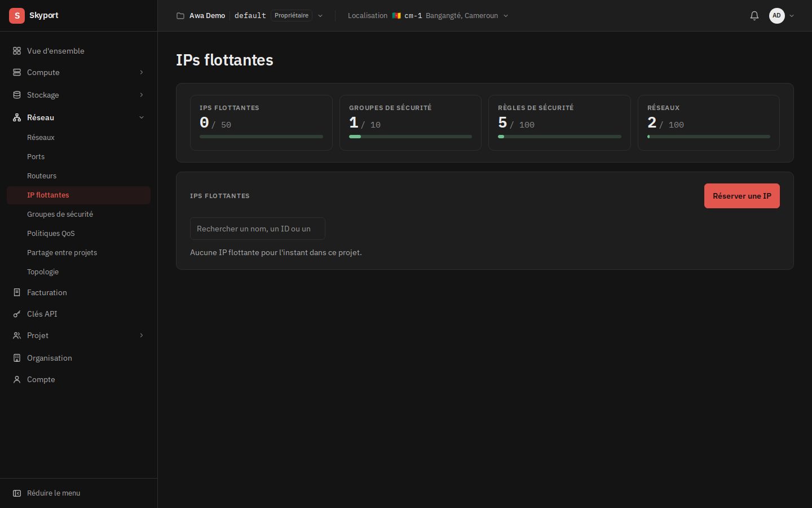The height and width of the screenshot is (508, 812).
Task: Focus the floating IP search field
Action: [x=258, y=229]
